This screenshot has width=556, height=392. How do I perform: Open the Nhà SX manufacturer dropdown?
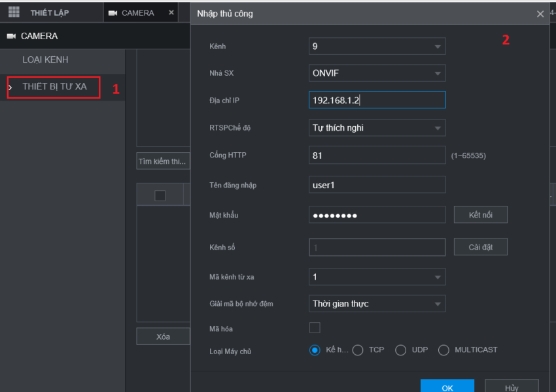[x=377, y=73]
